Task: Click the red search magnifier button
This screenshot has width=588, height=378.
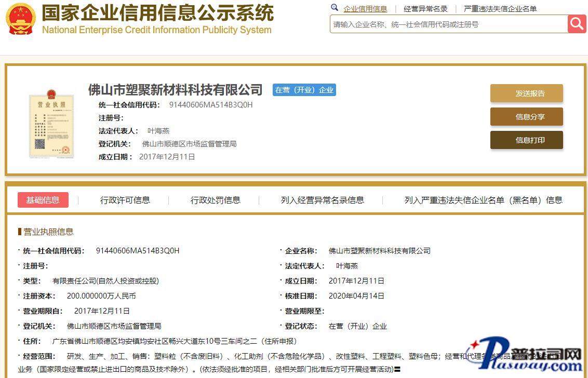Action: [x=577, y=24]
